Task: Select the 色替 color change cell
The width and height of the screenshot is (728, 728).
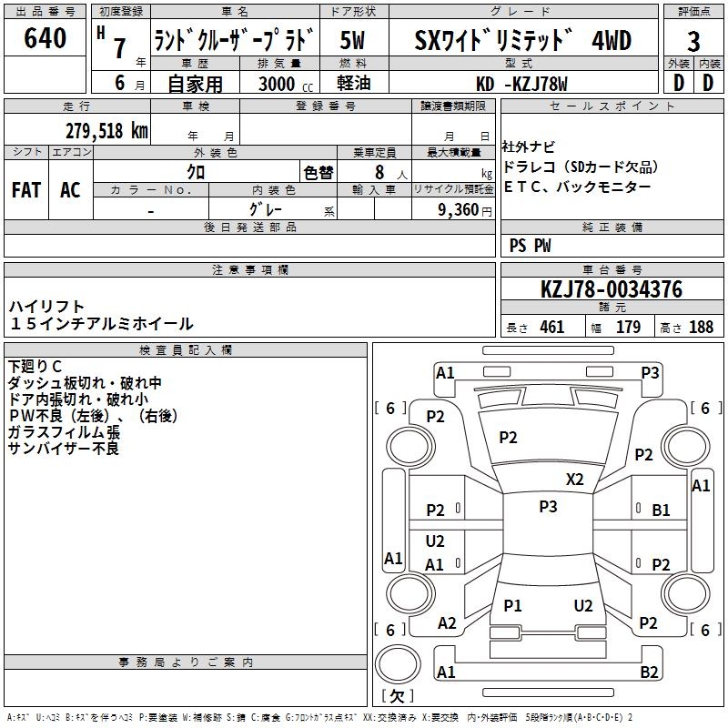Action: tap(318, 171)
